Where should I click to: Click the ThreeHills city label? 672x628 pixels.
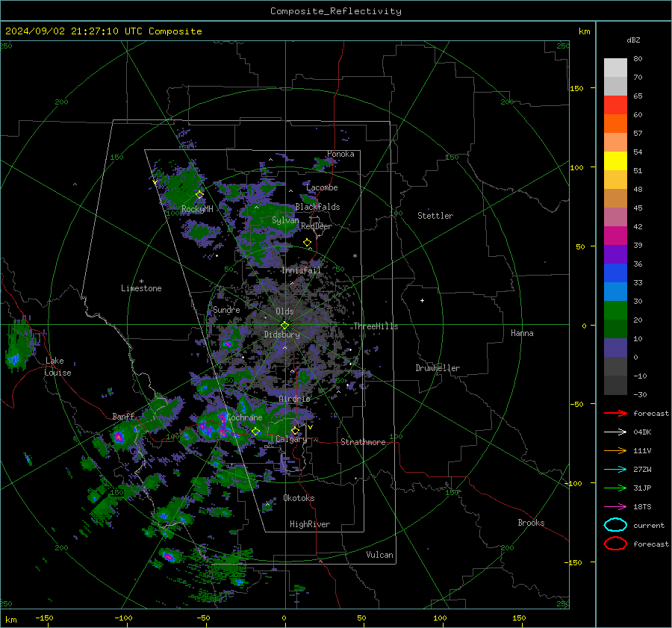376,326
